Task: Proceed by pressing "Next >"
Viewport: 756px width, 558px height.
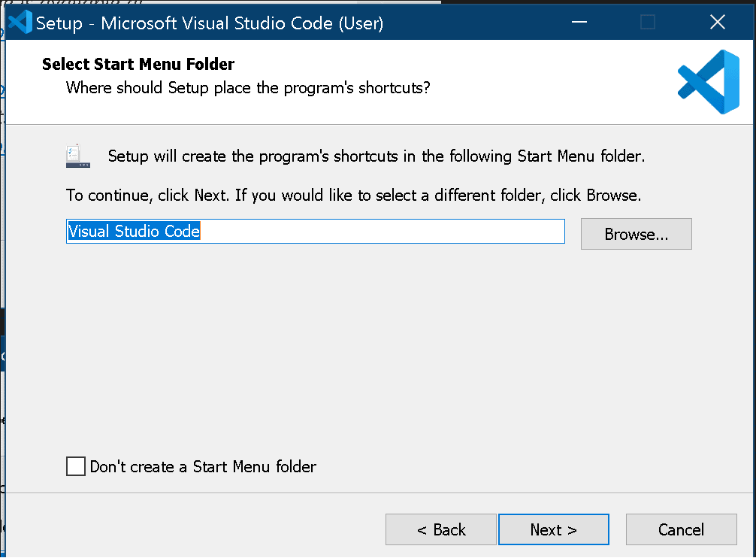Action: point(553,529)
